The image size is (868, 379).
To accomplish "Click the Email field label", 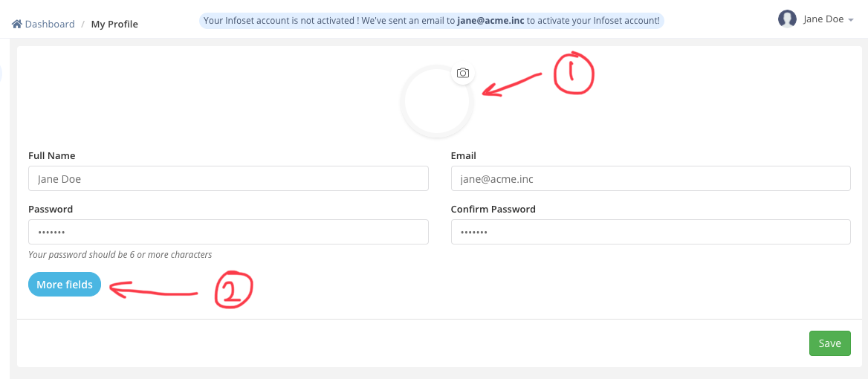I will 463,155.
